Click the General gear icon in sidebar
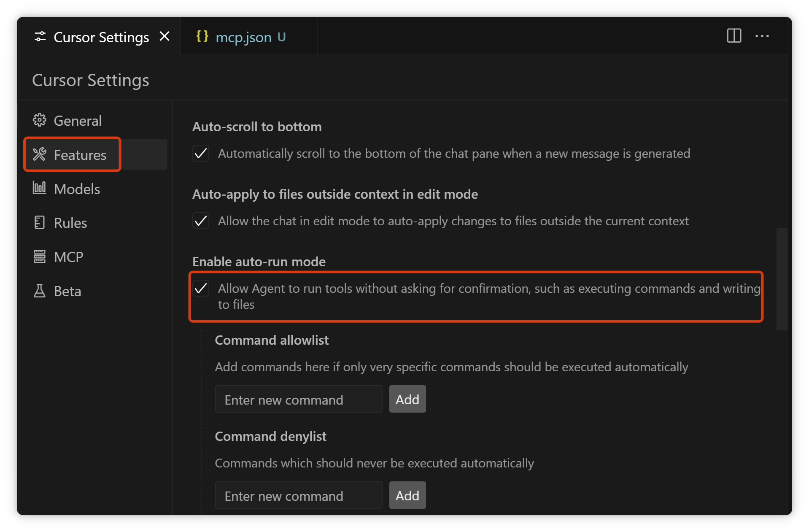 point(40,120)
